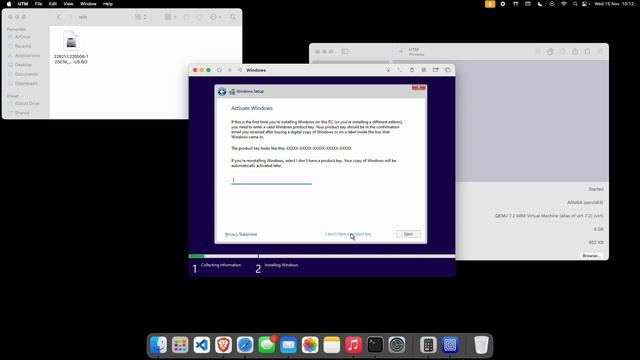Image resolution: width=640 pixels, height=360 pixels.
Task: Open Calculator from the Dock
Action: 428,345
